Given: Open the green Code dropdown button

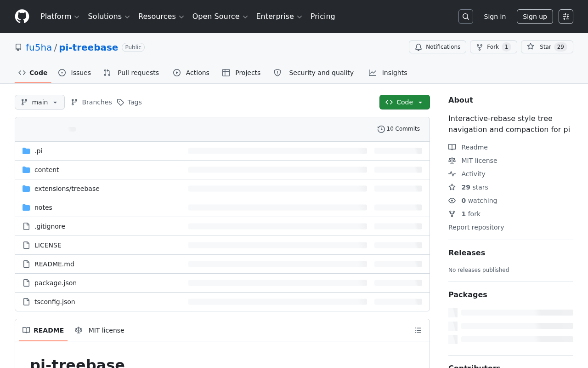Looking at the screenshot, I should tap(405, 102).
